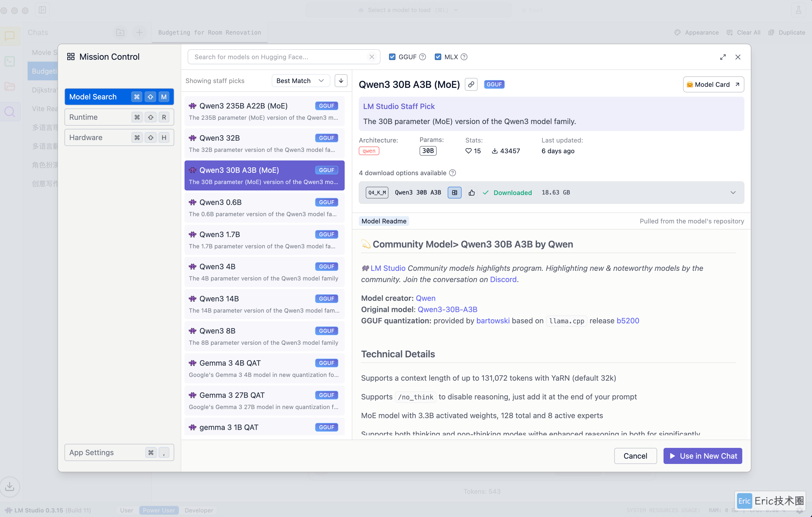Add new chat plus icon
This screenshot has height=517, width=812.
(x=139, y=32)
